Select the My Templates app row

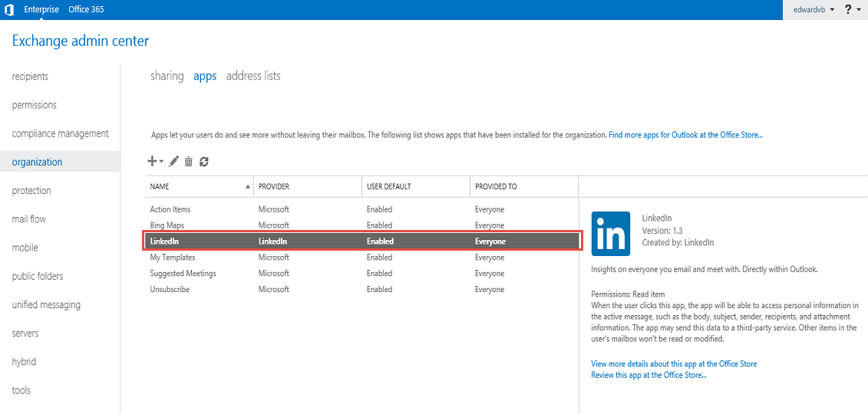coord(361,258)
